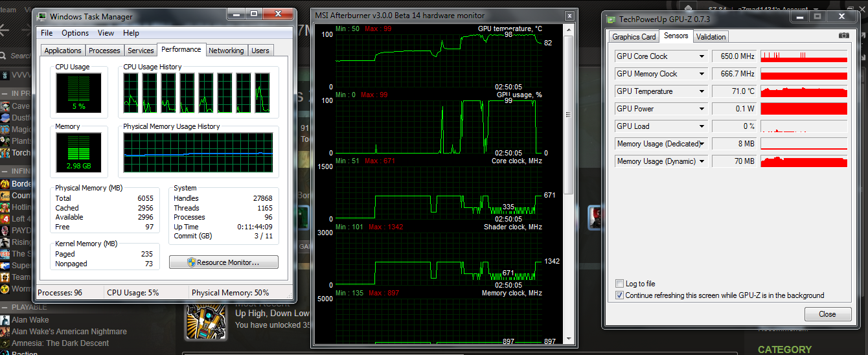This screenshot has height=355, width=868.
Task: Open the GPU Temperature sensor dropdown
Action: coord(702,91)
